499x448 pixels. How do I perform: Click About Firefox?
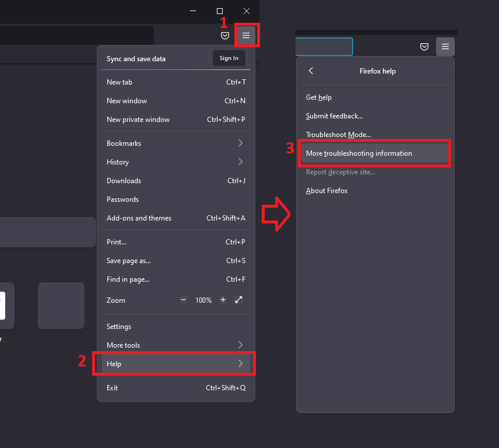point(375,191)
